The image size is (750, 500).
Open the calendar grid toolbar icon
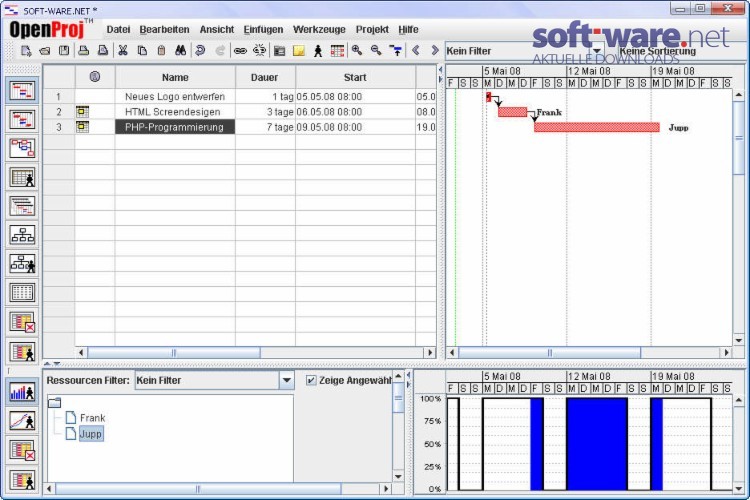pos(337,51)
